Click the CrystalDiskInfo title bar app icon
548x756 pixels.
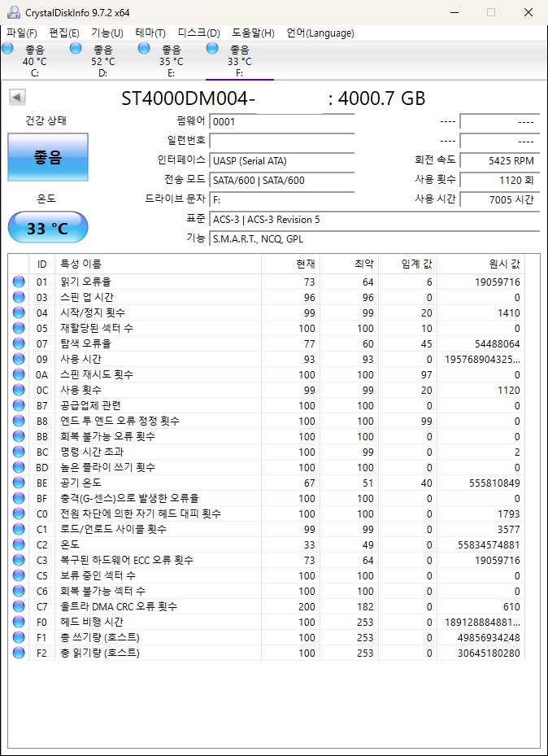[14, 12]
